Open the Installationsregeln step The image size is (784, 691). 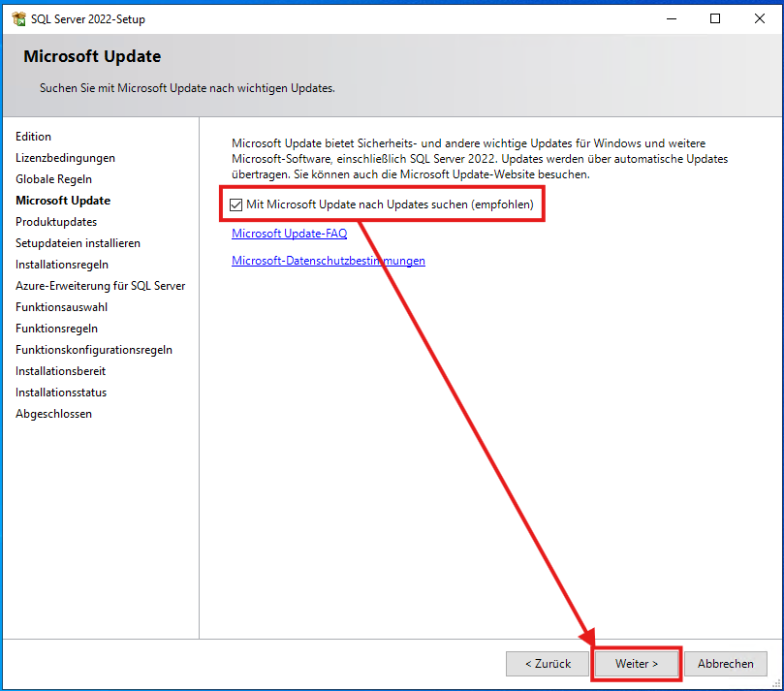coord(61,264)
